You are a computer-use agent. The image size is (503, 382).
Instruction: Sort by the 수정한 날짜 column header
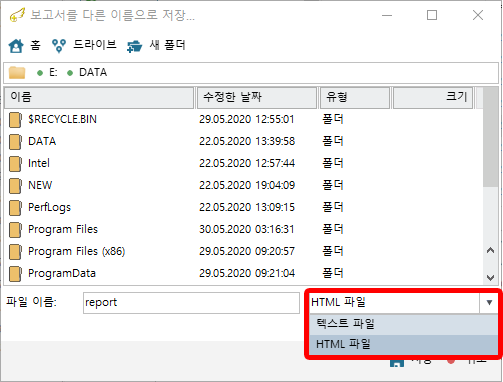pos(257,97)
